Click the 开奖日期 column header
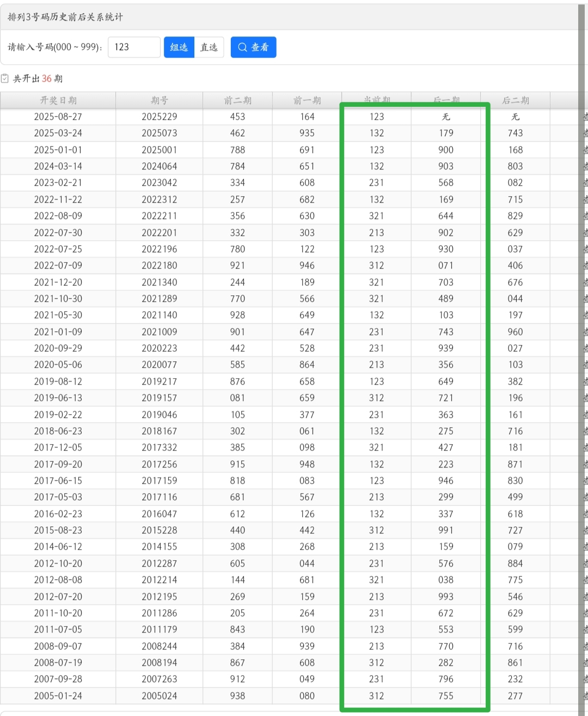This screenshot has height=716, width=588. (x=58, y=100)
